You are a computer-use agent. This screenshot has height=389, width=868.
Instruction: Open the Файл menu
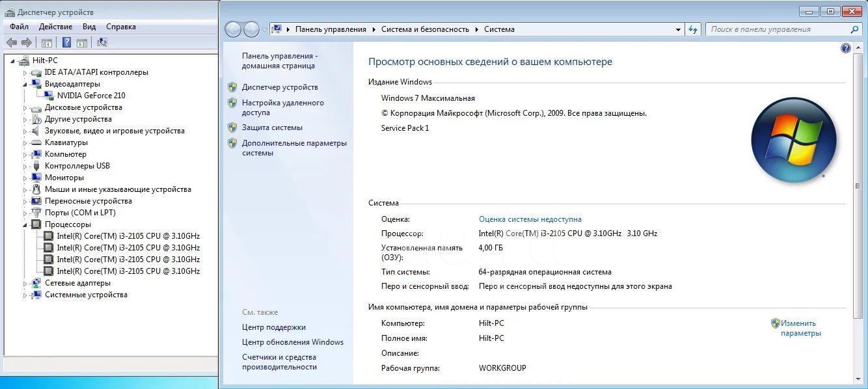pyautogui.click(x=19, y=27)
